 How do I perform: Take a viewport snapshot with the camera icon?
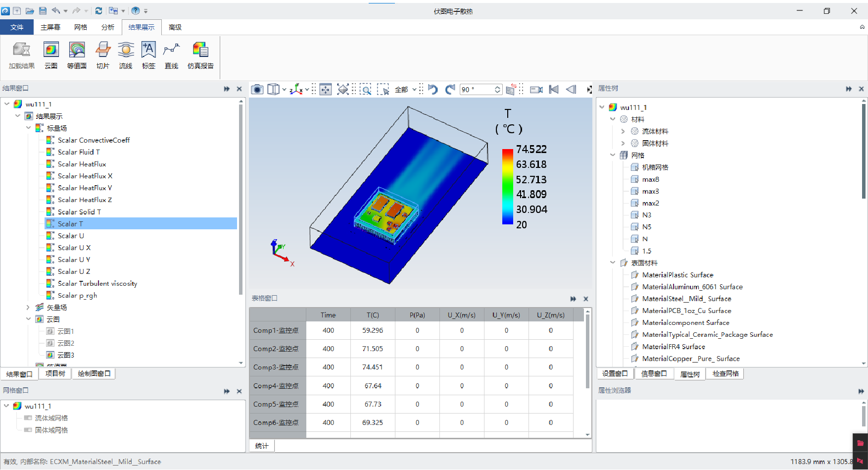pos(257,89)
